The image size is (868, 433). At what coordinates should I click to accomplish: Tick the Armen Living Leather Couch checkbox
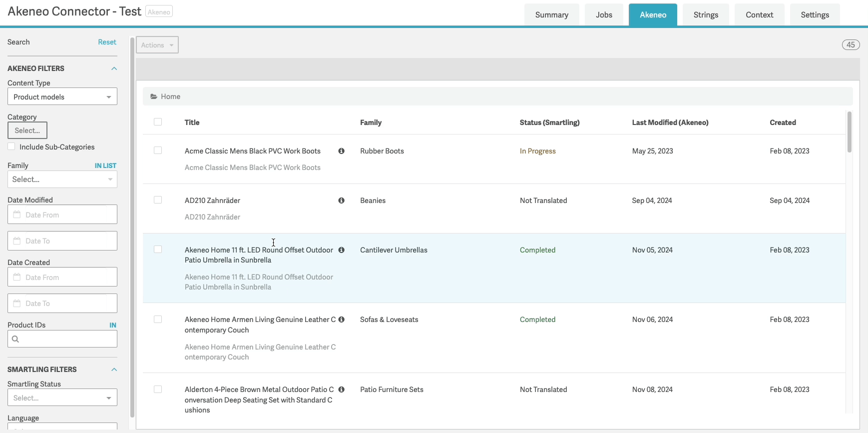[x=158, y=319]
